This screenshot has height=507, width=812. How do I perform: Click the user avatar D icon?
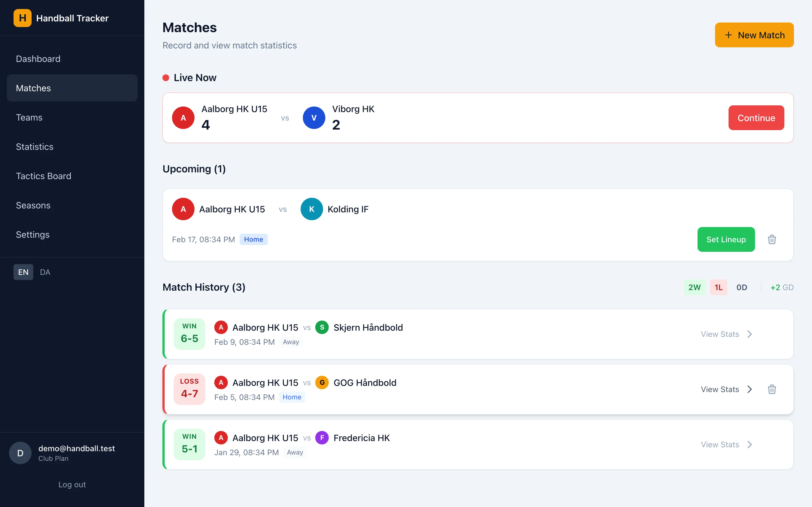coord(20,453)
